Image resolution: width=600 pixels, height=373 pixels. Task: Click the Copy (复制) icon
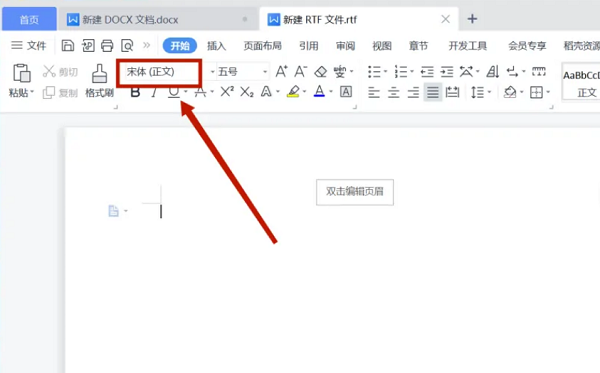point(49,92)
